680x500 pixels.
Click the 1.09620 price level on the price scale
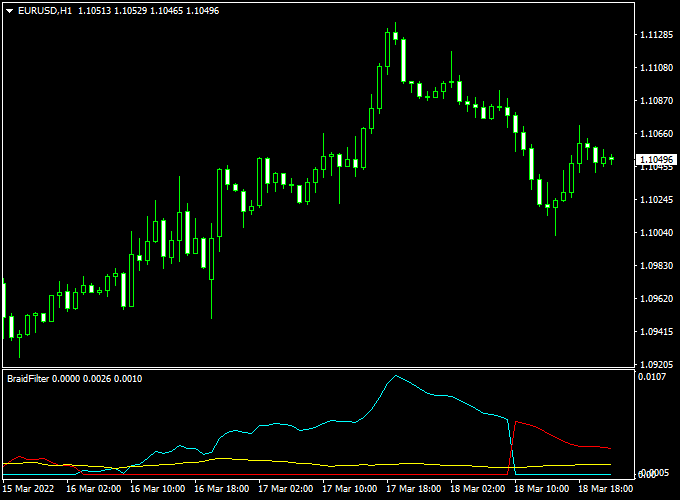coord(657,298)
